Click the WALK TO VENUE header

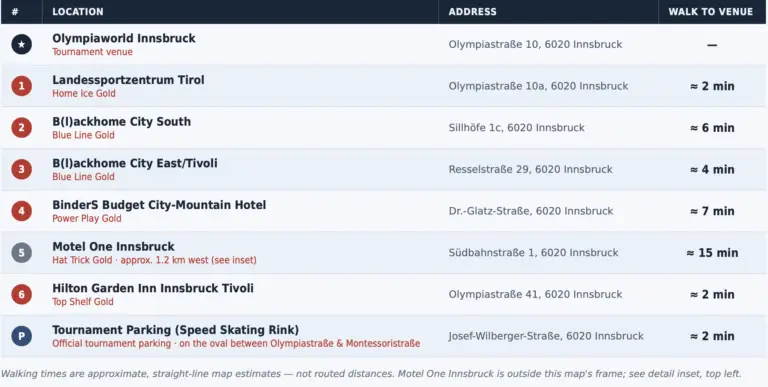point(711,12)
